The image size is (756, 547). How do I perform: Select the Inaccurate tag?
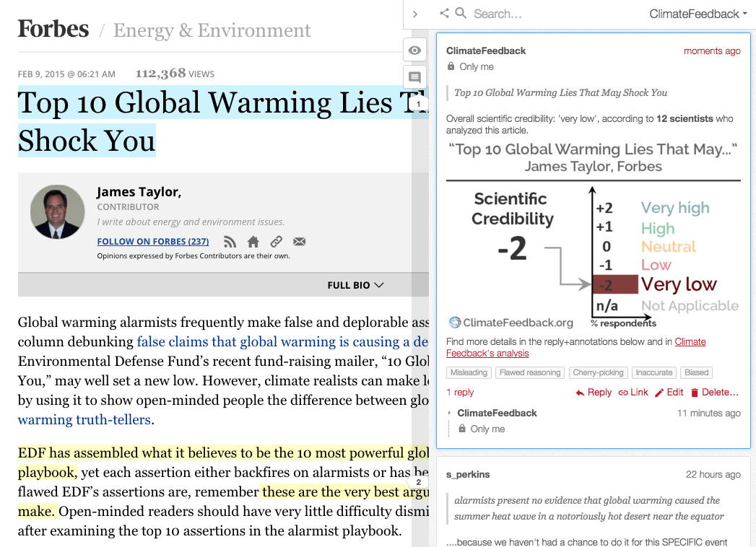653,372
